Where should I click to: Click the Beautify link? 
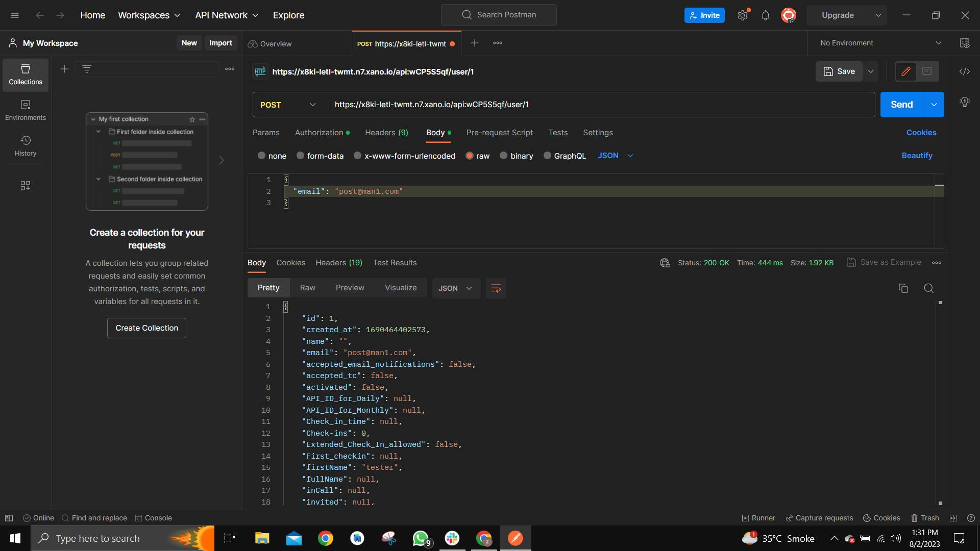[917, 156]
